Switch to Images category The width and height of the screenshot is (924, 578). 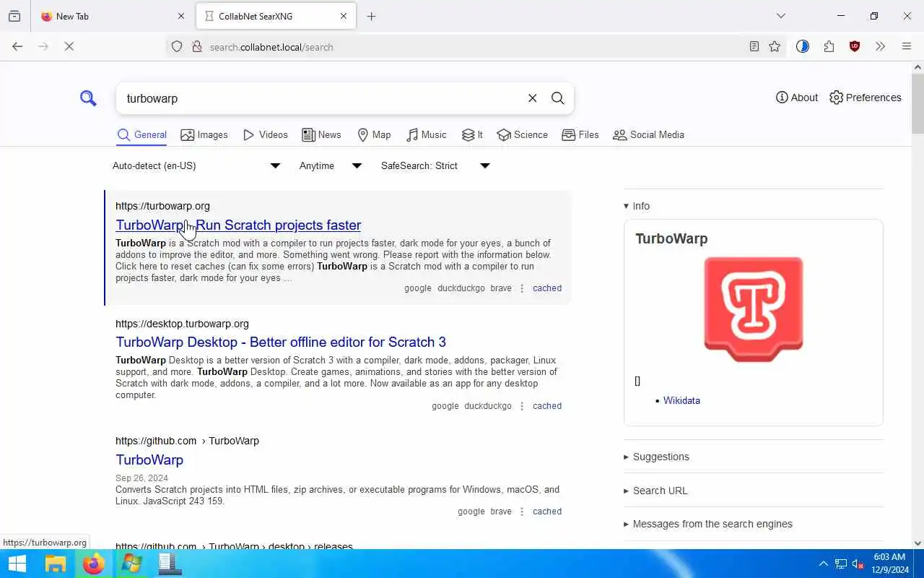[204, 135]
